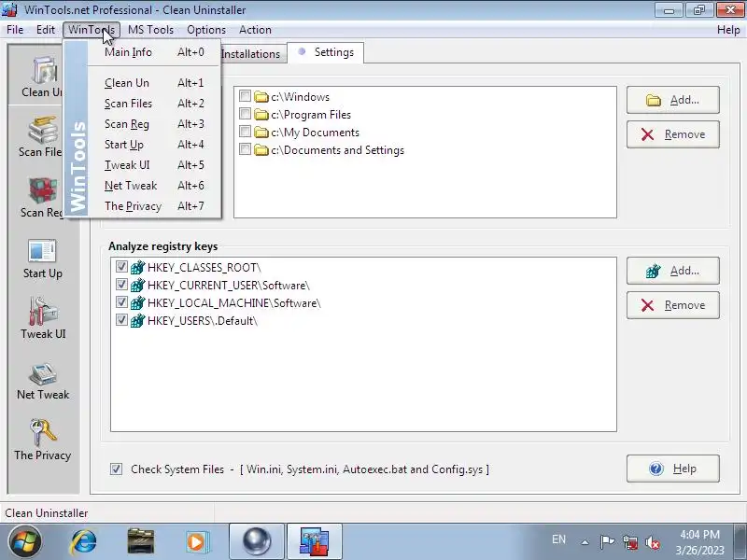Image resolution: width=747 pixels, height=560 pixels.
Task: Click the Show desktop strip
Action: [x=741, y=542]
